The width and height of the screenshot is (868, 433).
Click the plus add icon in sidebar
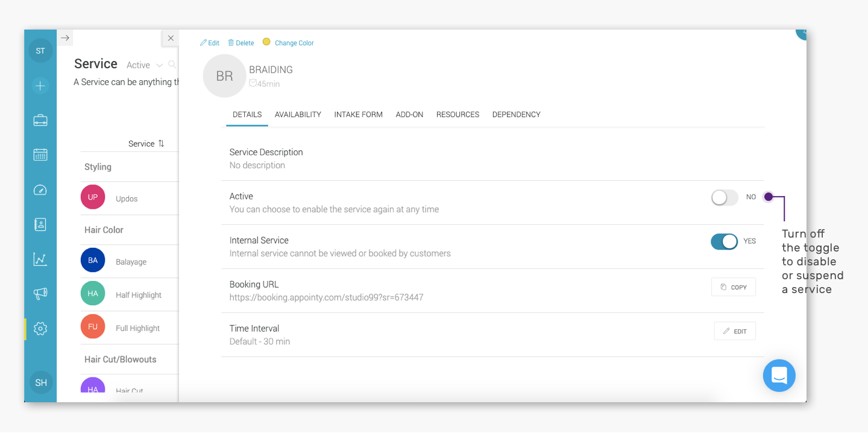40,86
